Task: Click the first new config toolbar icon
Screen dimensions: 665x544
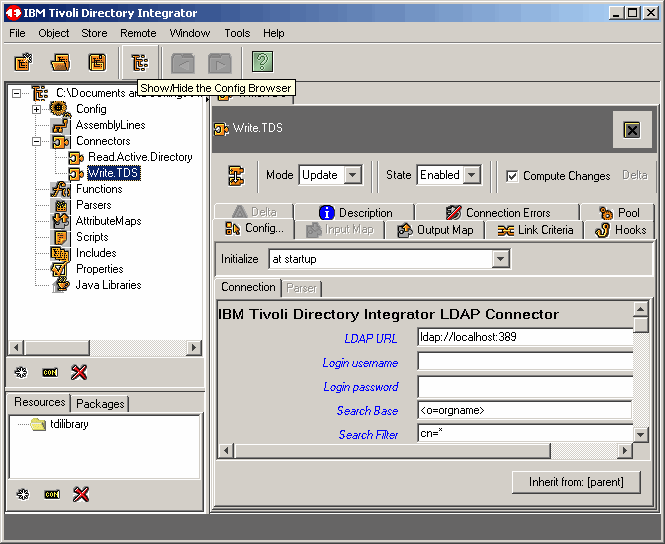Action: click(x=23, y=63)
